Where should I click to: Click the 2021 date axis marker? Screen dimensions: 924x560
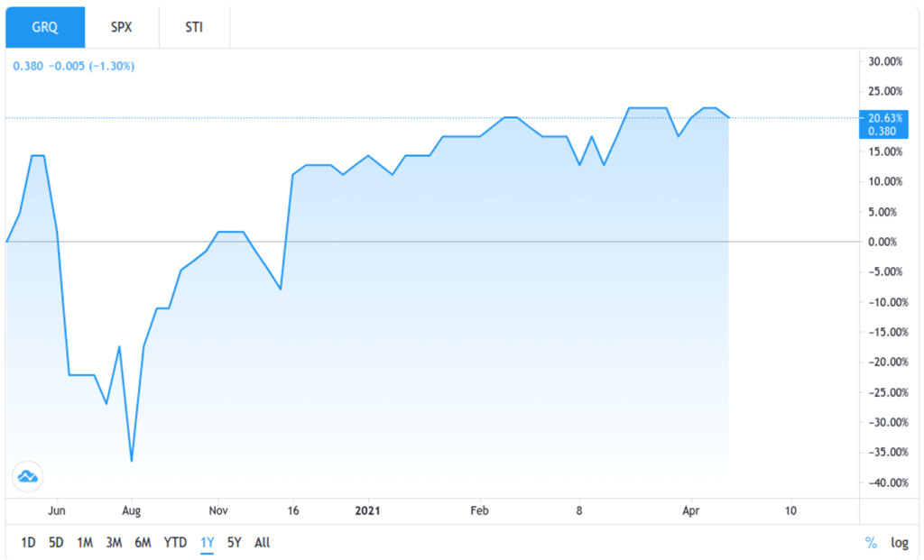coord(368,510)
